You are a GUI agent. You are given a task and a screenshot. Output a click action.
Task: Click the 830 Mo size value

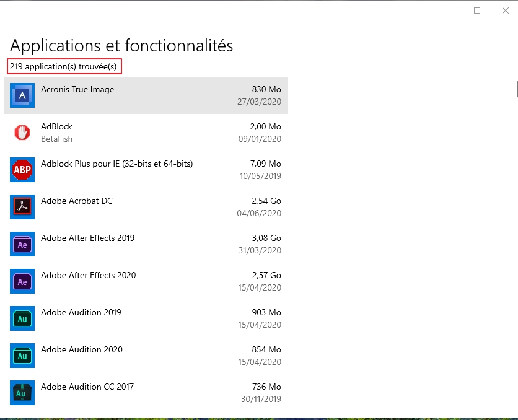tap(266, 89)
